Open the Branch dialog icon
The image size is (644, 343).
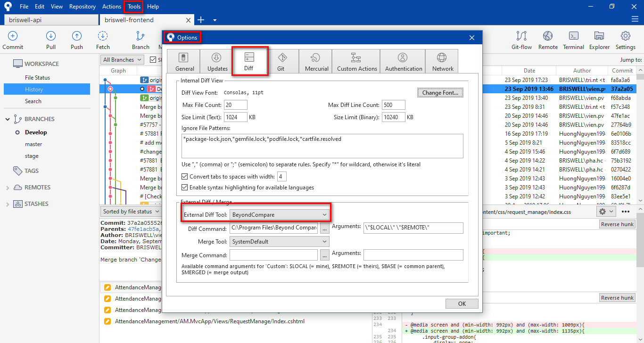pyautogui.click(x=140, y=40)
